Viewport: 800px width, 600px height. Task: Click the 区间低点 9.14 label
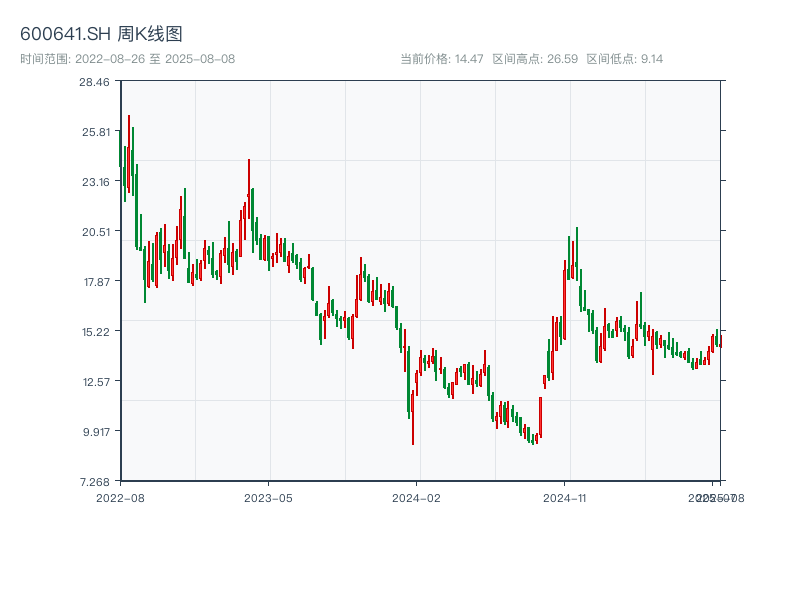[x=625, y=59]
